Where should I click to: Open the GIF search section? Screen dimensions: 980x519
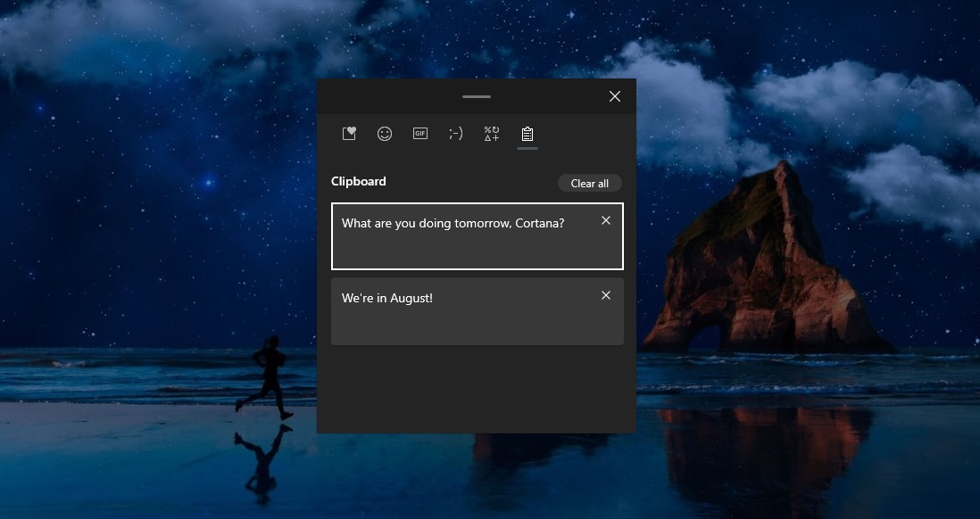tap(420, 133)
